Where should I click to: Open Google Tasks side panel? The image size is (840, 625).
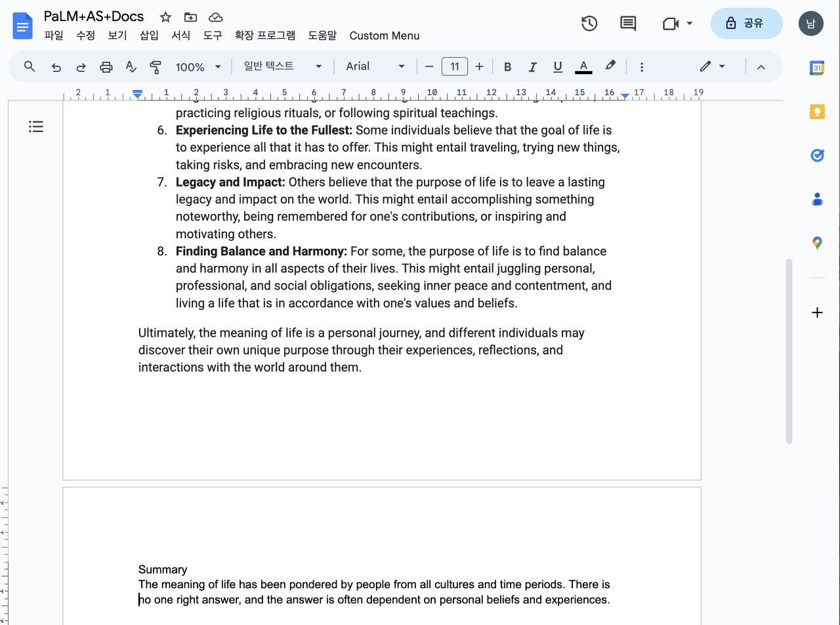tap(817, 156)
